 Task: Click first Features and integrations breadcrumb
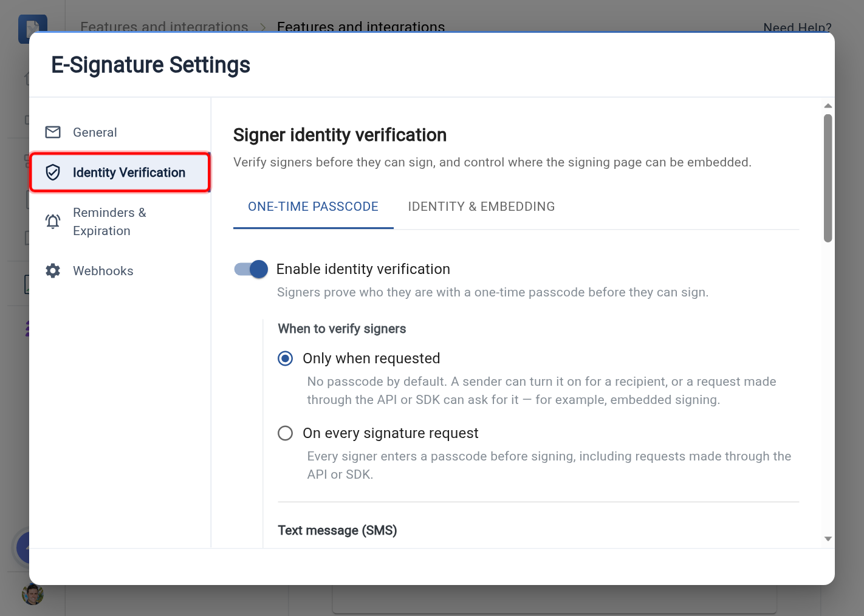tap(164, 27)
